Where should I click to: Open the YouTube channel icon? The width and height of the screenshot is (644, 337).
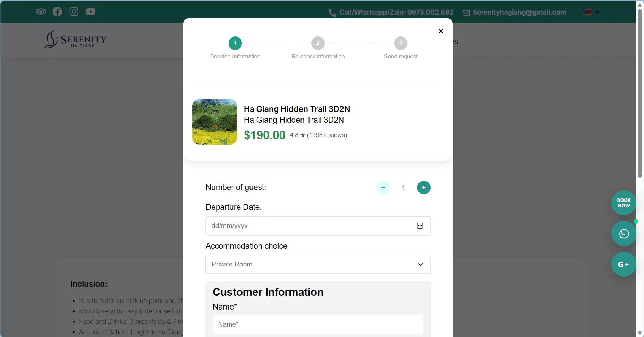(91, 12)
